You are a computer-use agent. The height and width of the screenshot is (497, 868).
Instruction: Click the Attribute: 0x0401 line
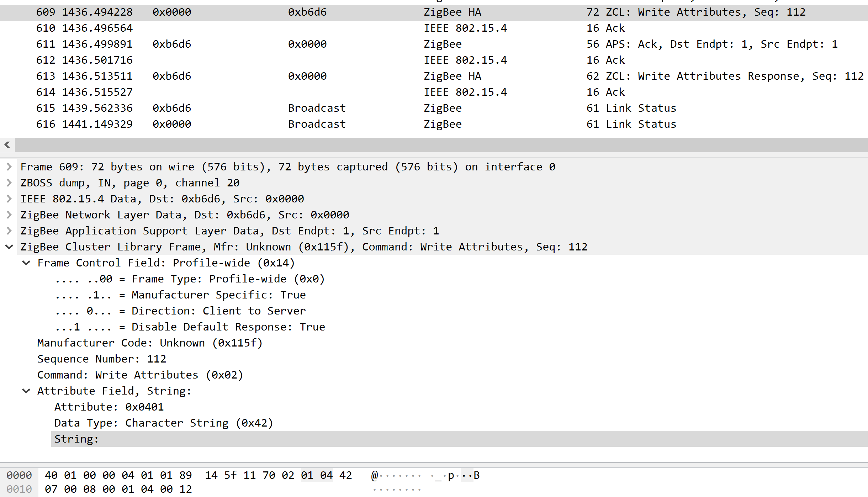tap(109, 407)
